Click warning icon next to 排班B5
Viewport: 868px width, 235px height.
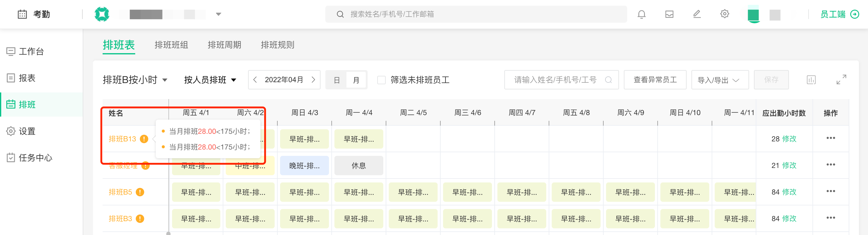(140, 192)
